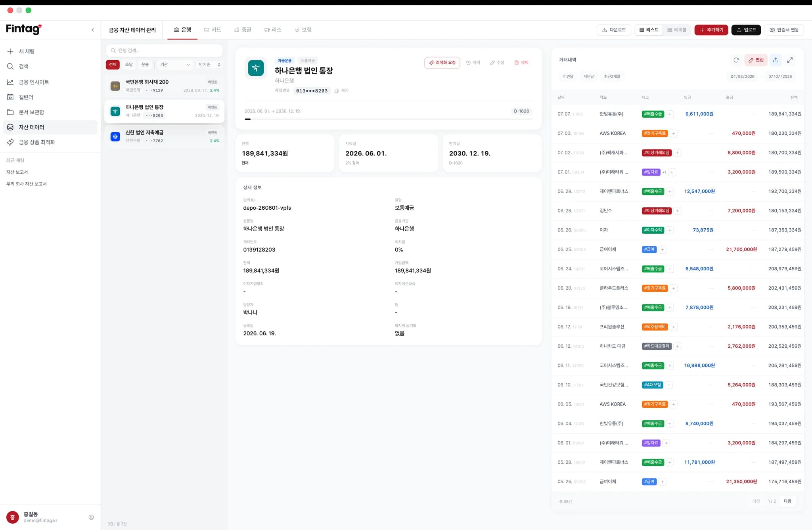The width and height of the screenshot is (812, 530).
Task: Open 금융 인사이트 in the sidebar
Action: [x=50, y=82]
